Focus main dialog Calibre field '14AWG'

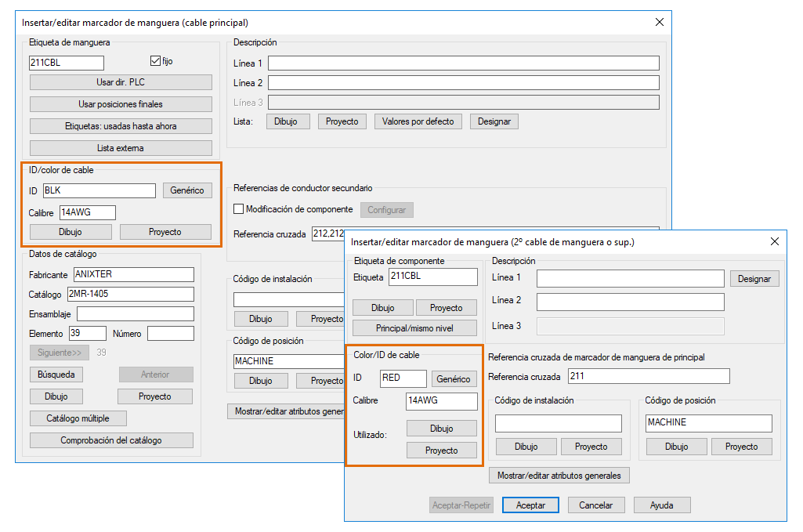coord(88,212)
